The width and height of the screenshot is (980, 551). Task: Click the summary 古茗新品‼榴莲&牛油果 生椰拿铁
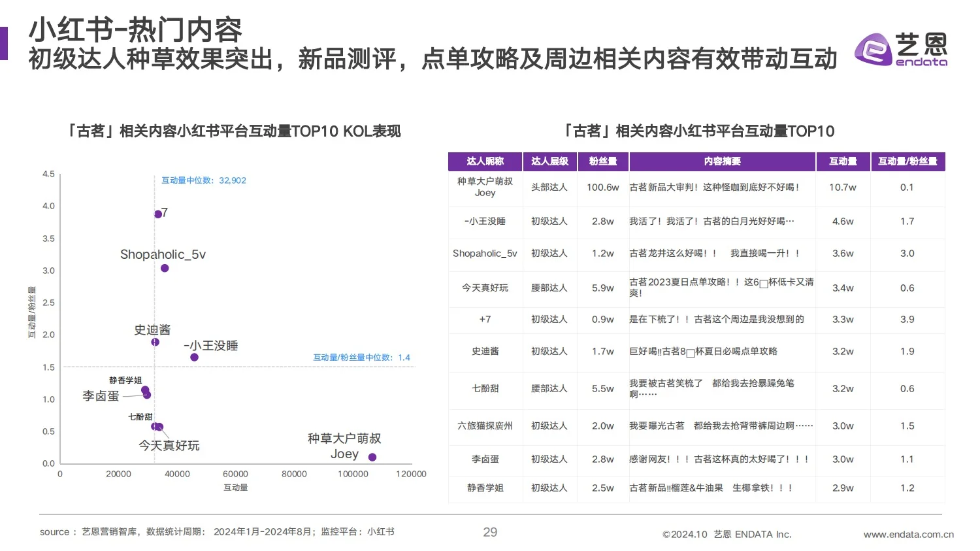(711, 488)
